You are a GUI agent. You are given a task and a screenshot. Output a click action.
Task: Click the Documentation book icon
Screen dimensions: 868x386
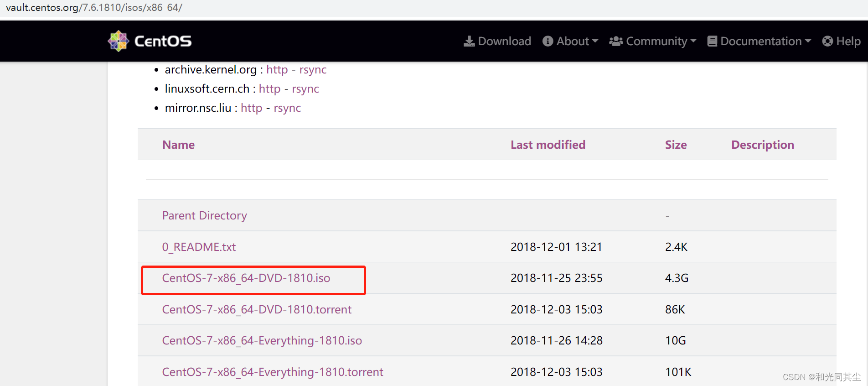point(712,42)
